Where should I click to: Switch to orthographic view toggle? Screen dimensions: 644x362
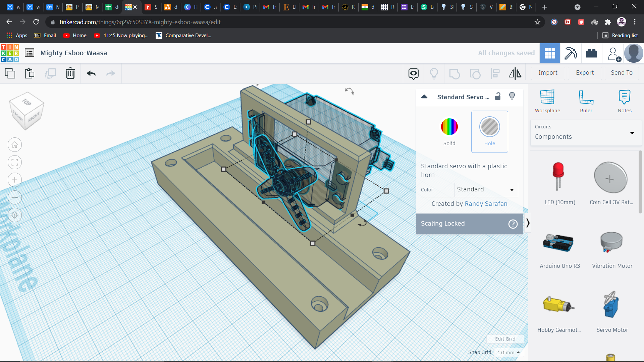15,215
